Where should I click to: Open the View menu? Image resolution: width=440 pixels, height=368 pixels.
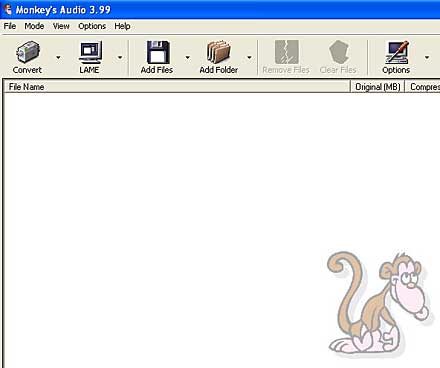pos(61,26)
